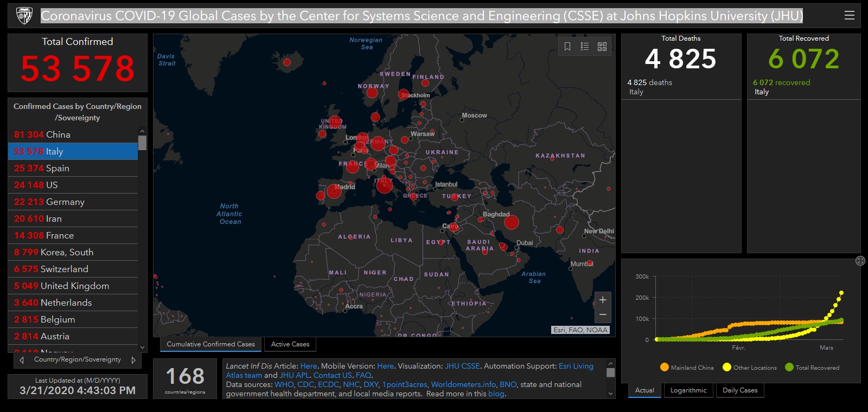Select Belgium in the confirmed cases list
868x412 pixels.
click(x=73, y=319)
